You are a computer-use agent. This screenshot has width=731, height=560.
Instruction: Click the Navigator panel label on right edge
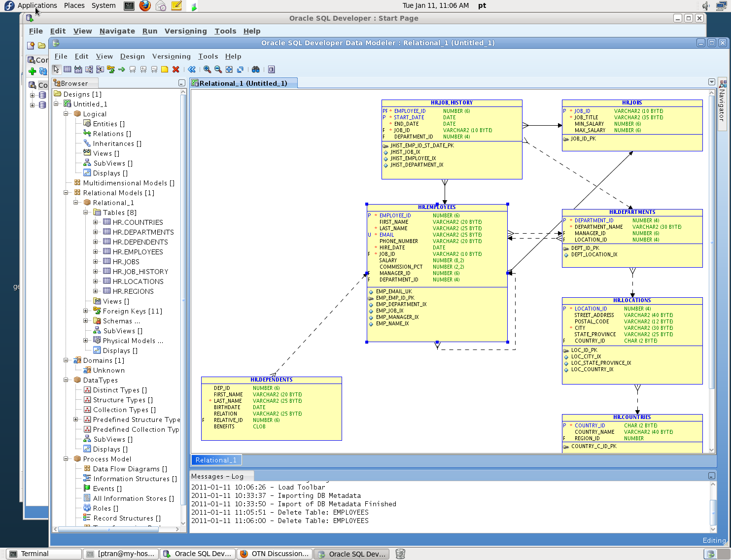point(723,106)
